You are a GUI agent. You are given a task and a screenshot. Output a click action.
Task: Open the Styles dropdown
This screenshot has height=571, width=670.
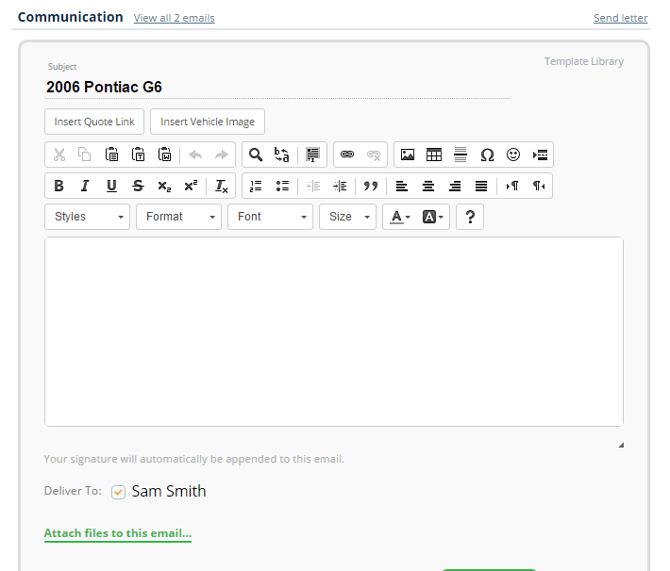click(x=87, y=217)
